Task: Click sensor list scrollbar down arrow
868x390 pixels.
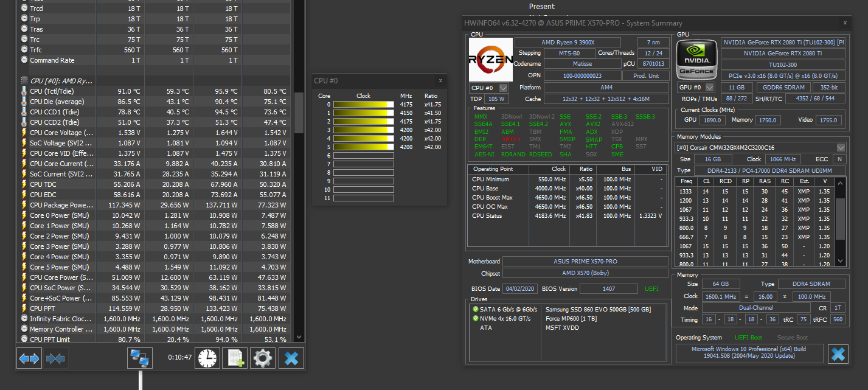Action: pyautogui.click(x=299, y=337)
